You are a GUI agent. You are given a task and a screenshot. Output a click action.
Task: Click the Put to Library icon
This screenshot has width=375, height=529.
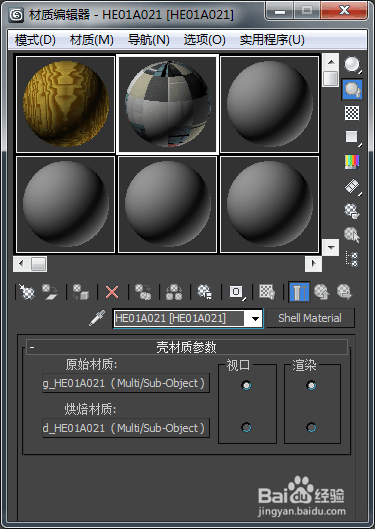[204, 292]
